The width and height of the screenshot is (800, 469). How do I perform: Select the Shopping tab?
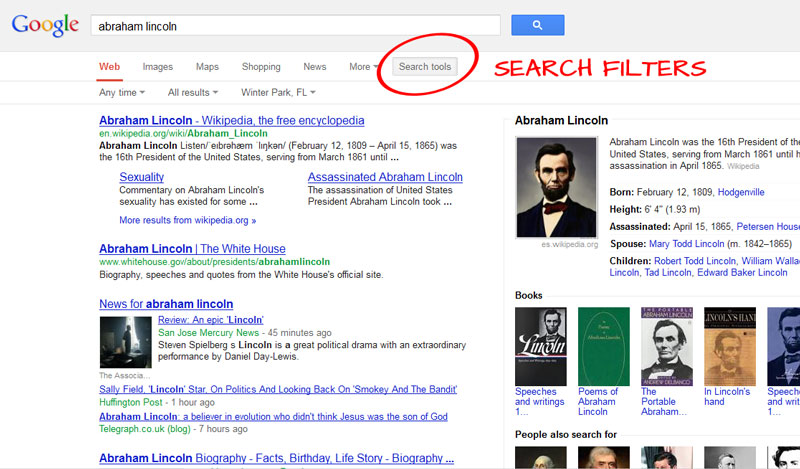[x=261, y=67]
